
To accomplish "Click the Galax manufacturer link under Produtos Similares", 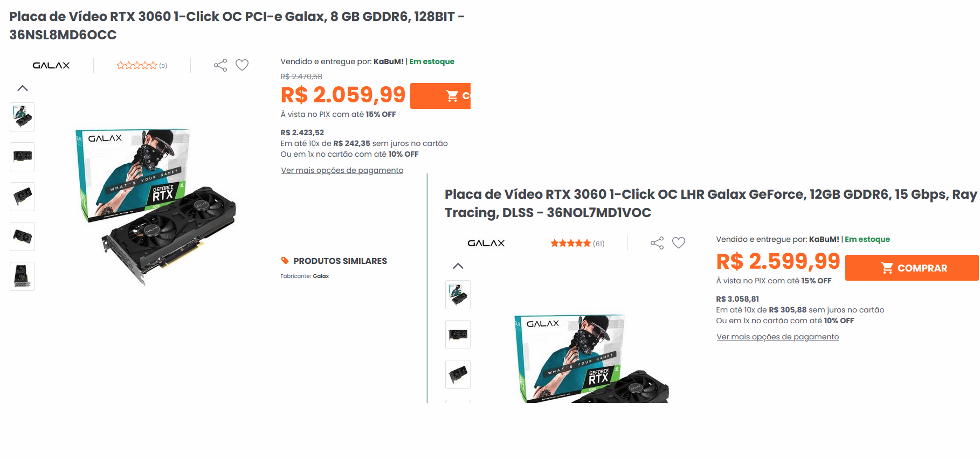I will click(321, 276).
